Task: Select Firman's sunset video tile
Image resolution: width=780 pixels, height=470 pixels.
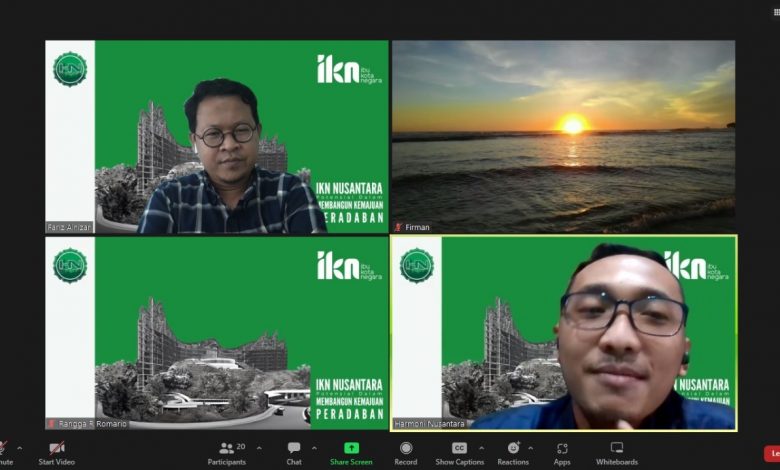Action: click(564, 137)
